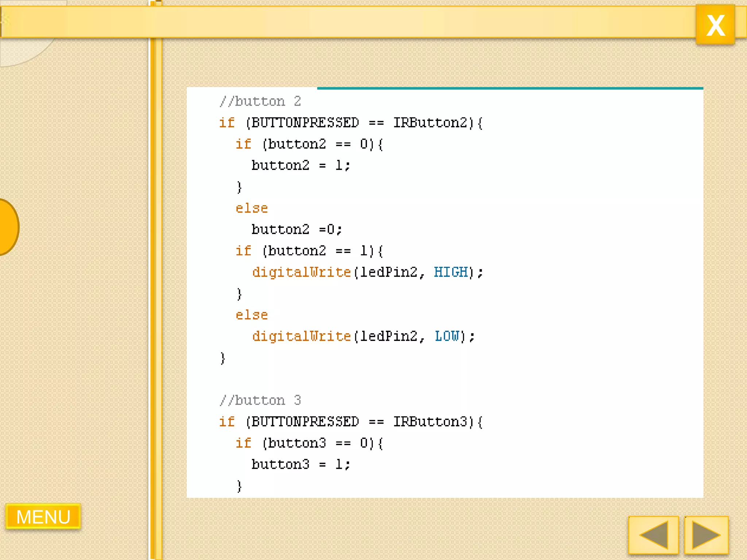747x560 pixels.
Task: Click the first orange 'else' keyword
Action: 252,208
